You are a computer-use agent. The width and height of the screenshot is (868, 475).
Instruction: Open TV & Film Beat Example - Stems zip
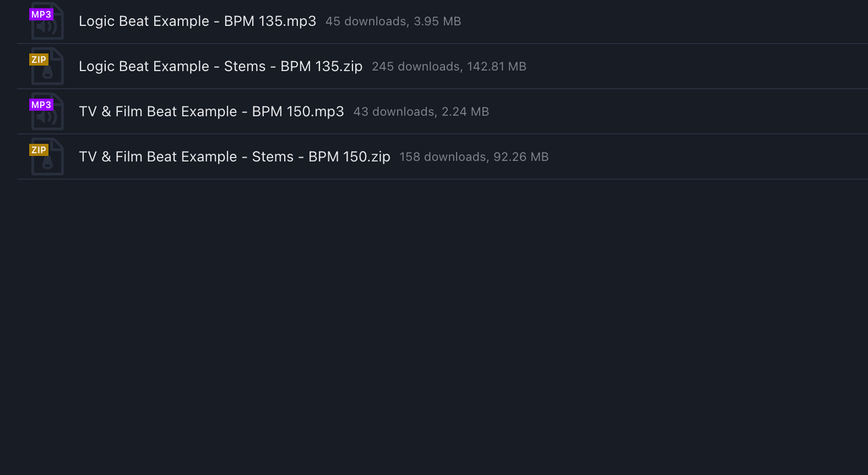tap(234, 156)
